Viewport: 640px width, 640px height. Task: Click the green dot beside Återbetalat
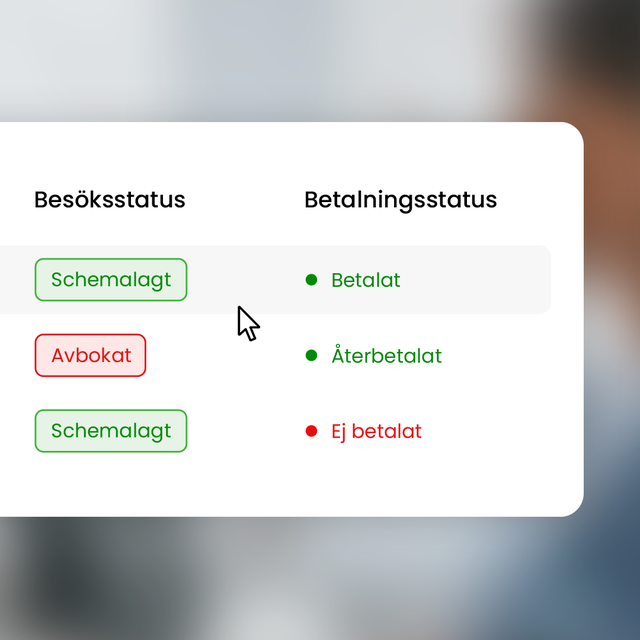311,356
